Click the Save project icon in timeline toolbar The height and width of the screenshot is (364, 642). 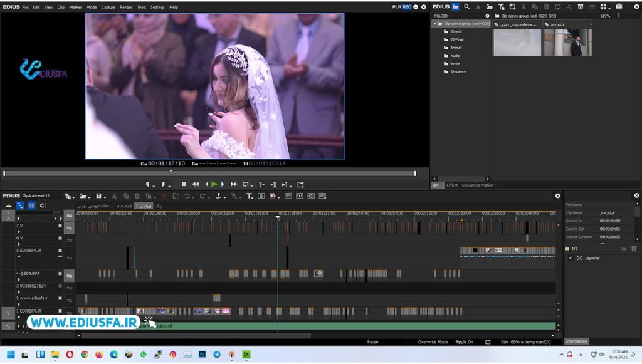coord(98,196)
